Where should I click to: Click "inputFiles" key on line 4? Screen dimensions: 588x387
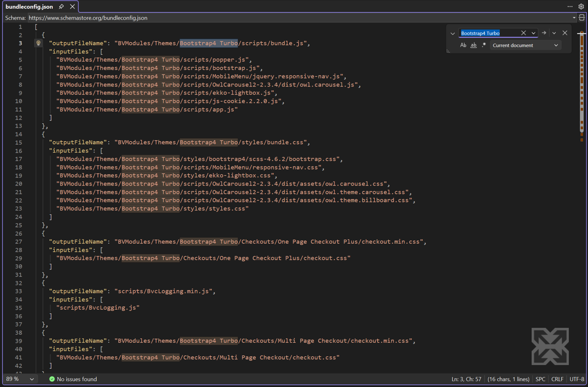(x=70, y=51)
